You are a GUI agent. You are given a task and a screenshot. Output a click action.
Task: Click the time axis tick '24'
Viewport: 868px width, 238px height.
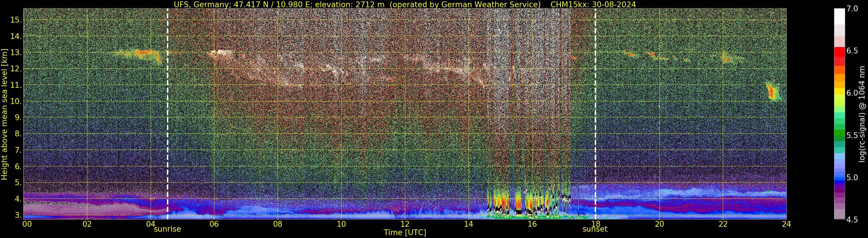(786, 224)
